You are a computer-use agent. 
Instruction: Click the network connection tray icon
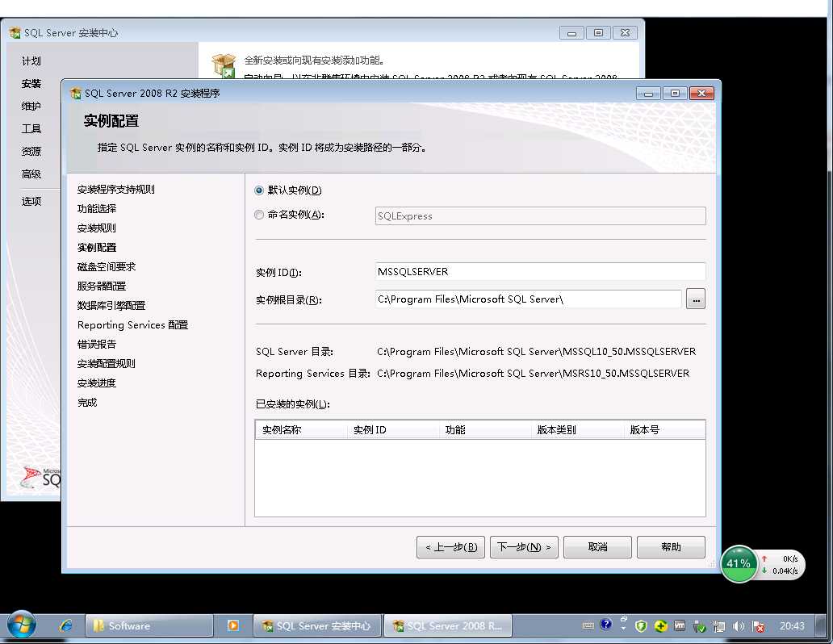[719, 627]
